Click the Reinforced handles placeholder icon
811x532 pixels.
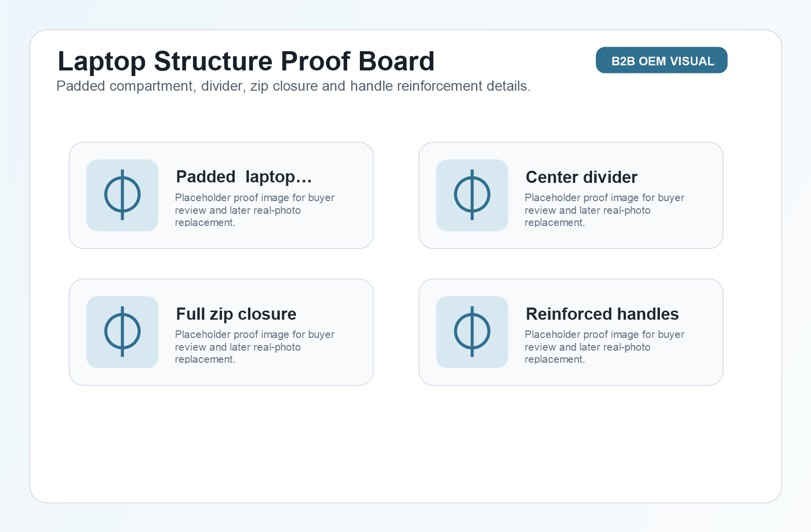coord(472,332)
